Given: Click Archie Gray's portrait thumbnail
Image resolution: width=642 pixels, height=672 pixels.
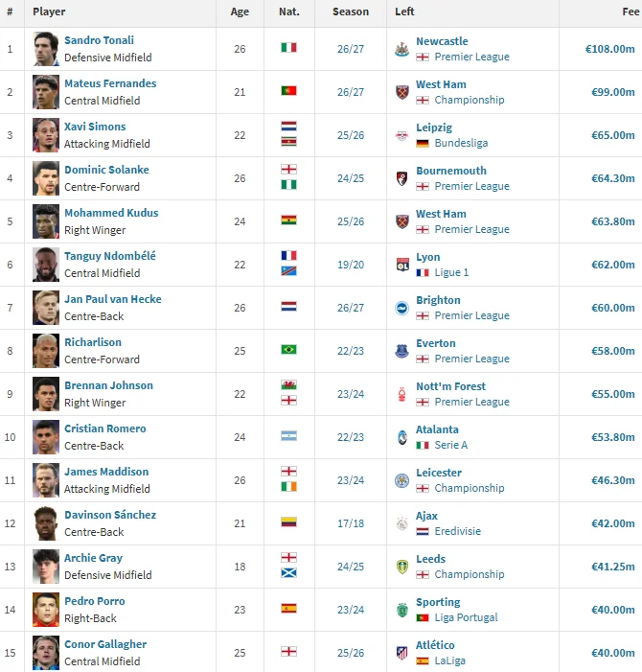Looking at the screenshot, I should click(46, 567).
